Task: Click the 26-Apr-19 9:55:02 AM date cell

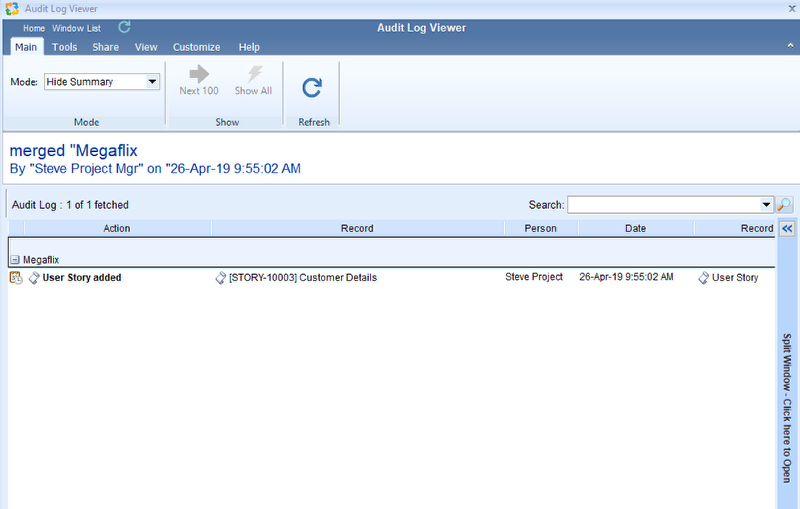Action: click(x=626, y=277)
